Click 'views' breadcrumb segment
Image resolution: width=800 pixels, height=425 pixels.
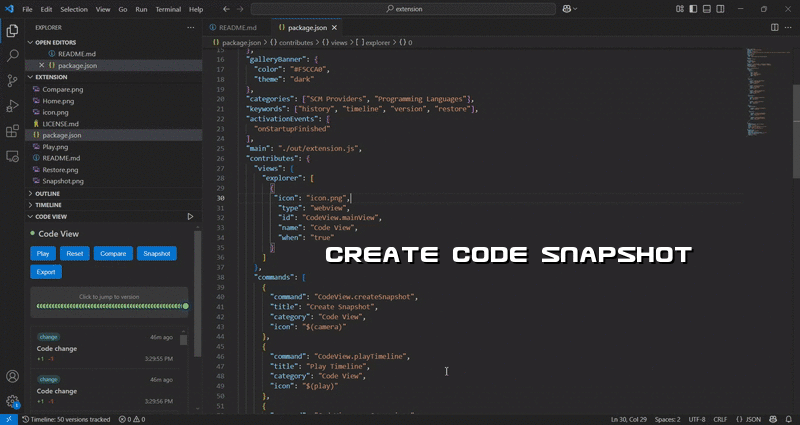point(339,43)
